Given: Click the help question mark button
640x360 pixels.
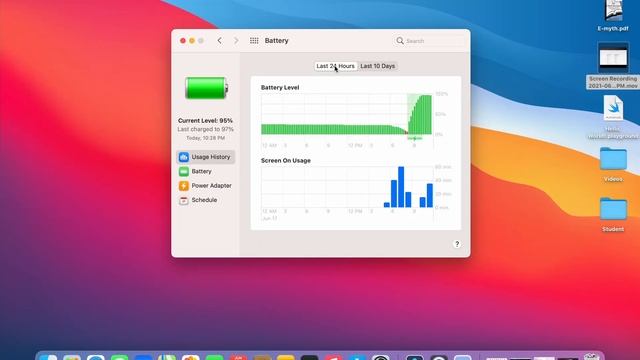Looking at the screenshot, I should pyautogui.click(x=457, y=244).
